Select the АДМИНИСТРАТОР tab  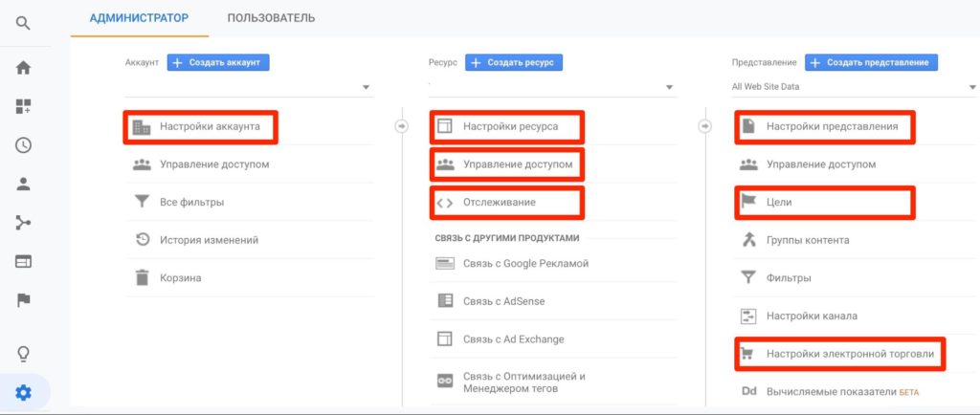pyautogui.click(x=139, y=18)
